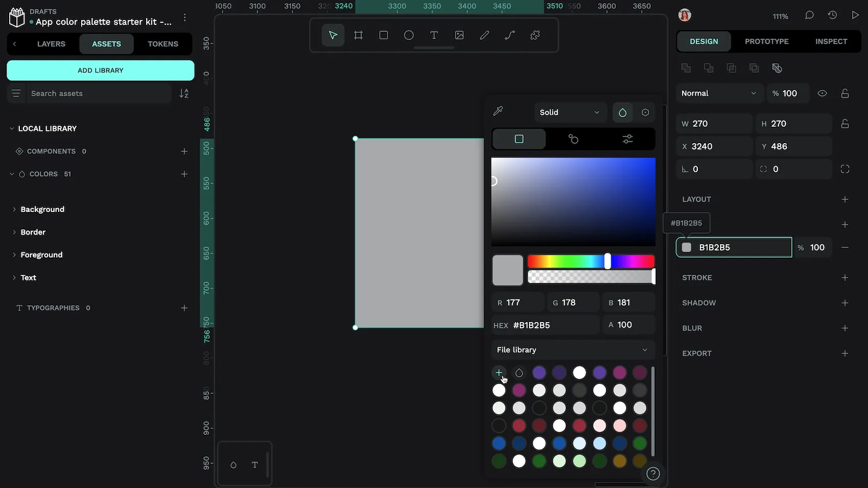868x488 pixels.
Task: Lock the selected shape
Action: [845, 93]
